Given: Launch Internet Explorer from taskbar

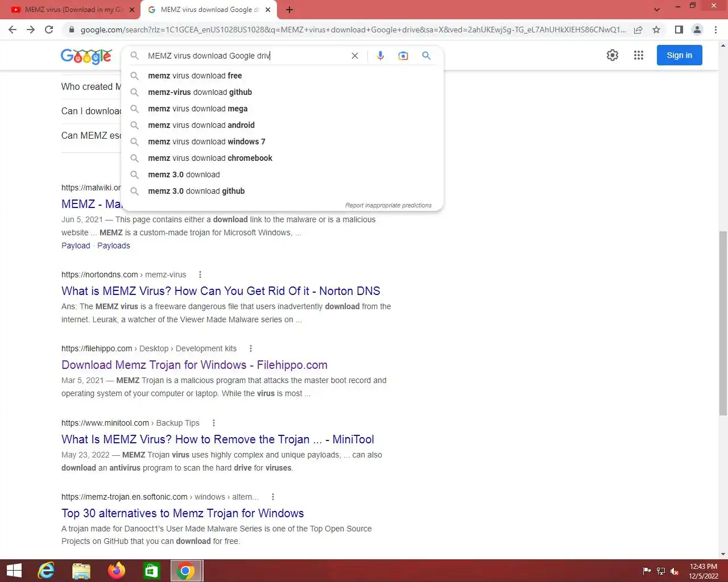Looking at the screenshot, I should 46,571.
